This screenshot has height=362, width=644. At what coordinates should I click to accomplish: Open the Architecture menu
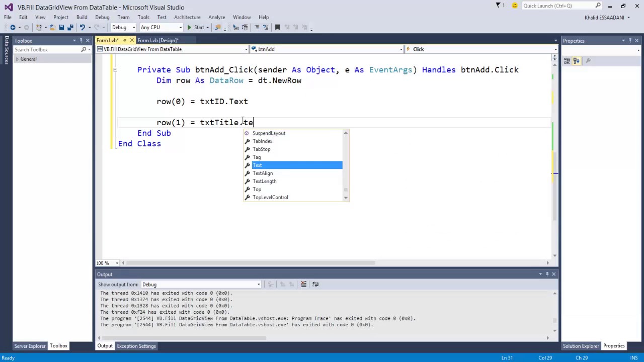click(187, 17)
